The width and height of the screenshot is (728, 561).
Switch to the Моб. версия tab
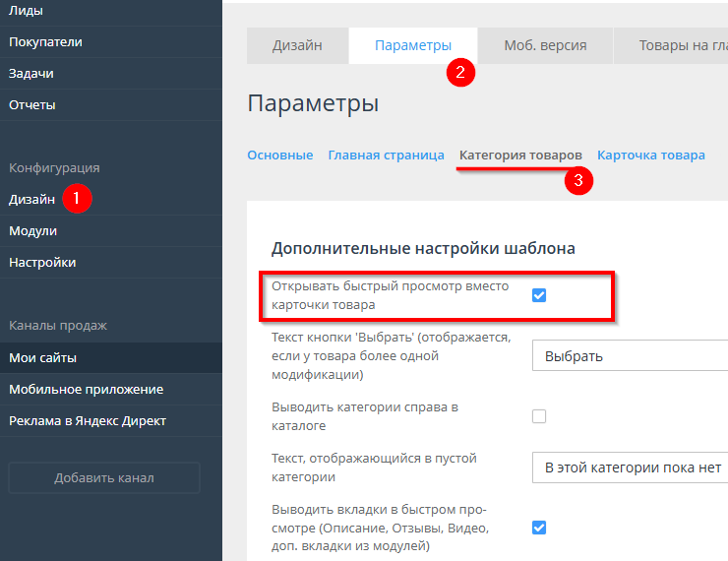click(545, 45)
